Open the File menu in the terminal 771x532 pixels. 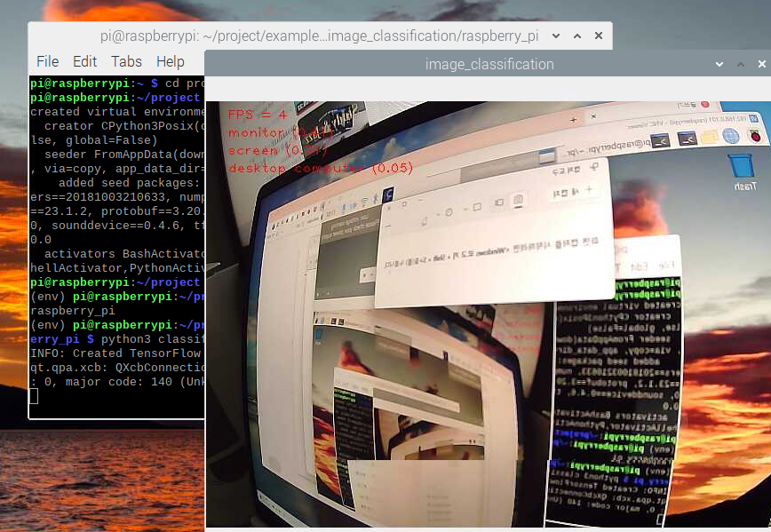tap(49, 61)
